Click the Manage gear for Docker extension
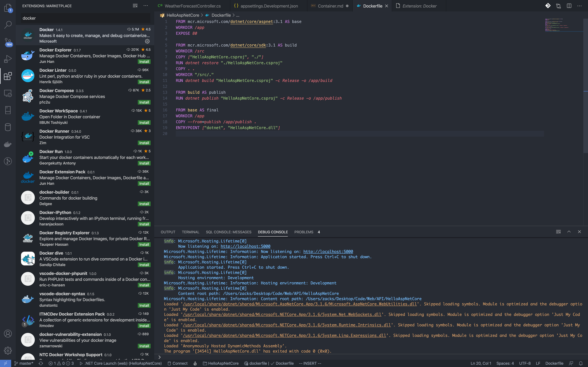Viewport: 588px width, 367px height. tap(147, 41)
